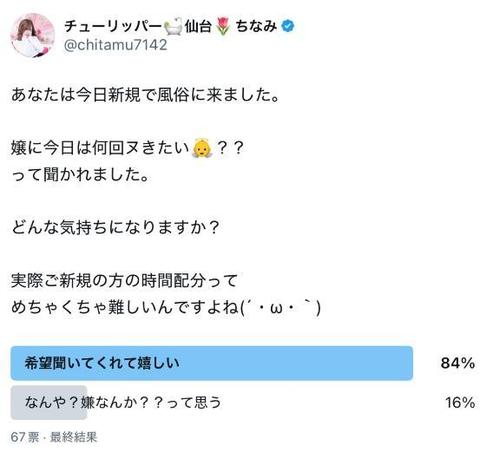This screenshot has height=465, width=500.
Task: Click display name チューリッパー
Action: click(113, 26)
